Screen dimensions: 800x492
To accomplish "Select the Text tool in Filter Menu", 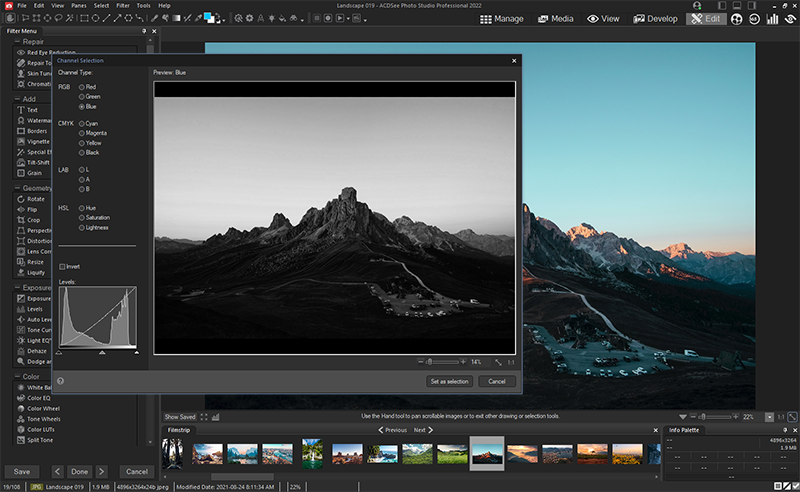I will point(33,110).
